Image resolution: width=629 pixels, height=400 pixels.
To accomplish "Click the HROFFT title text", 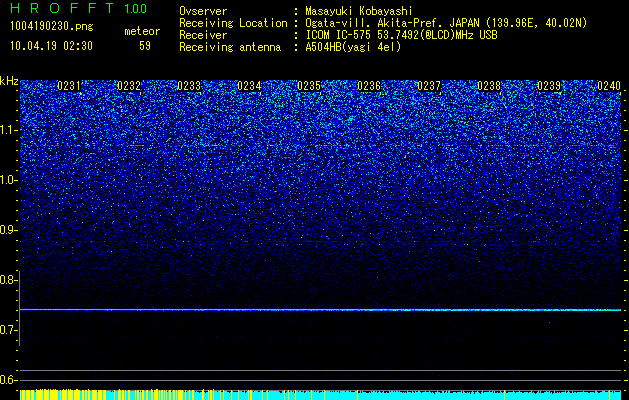I will [x=62, y=8].
